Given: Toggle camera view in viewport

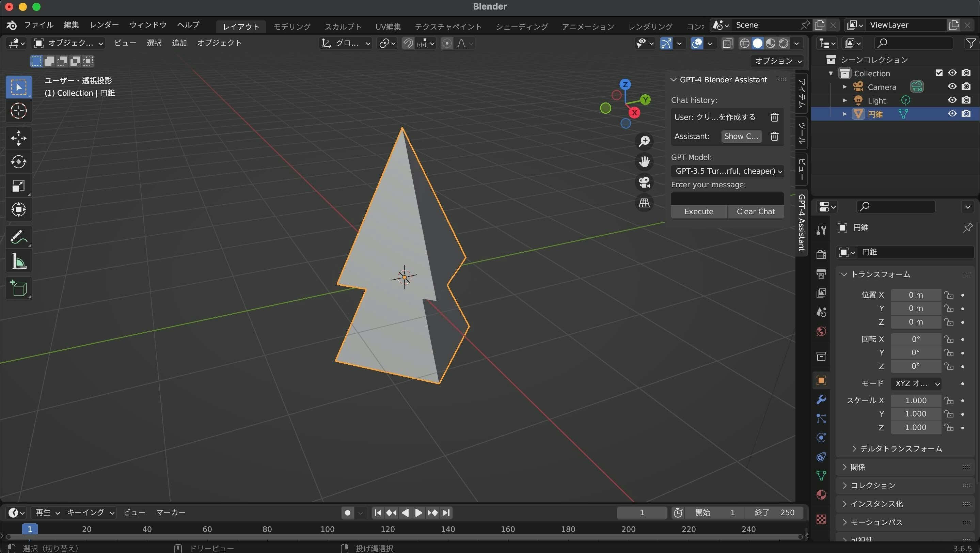Looking at the screenshot, I should (x=644, y=182).
